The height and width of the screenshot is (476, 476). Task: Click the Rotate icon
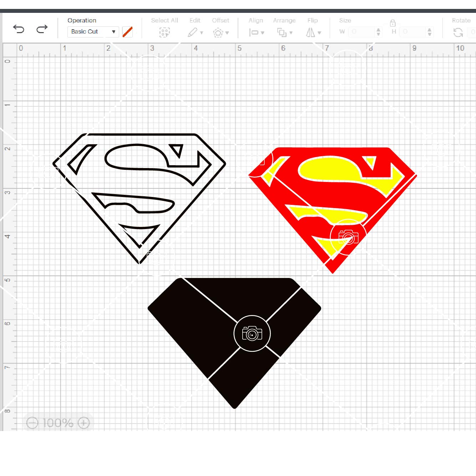pos(458,32)
